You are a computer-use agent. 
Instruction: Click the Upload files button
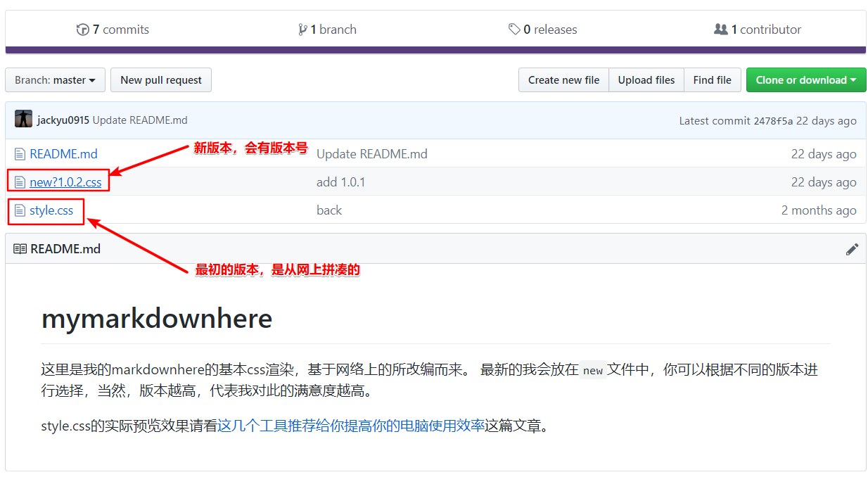pos(646,80)
